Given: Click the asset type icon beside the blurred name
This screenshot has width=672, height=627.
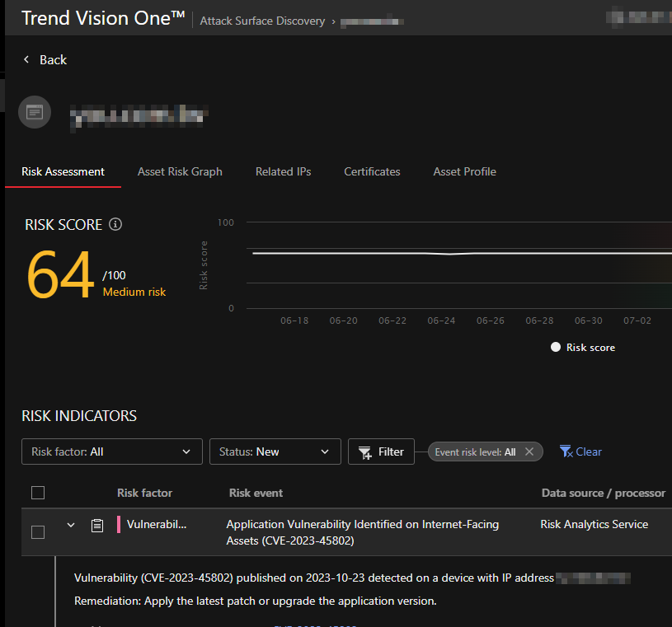Looking at the screenshot, I should [35, 112].
